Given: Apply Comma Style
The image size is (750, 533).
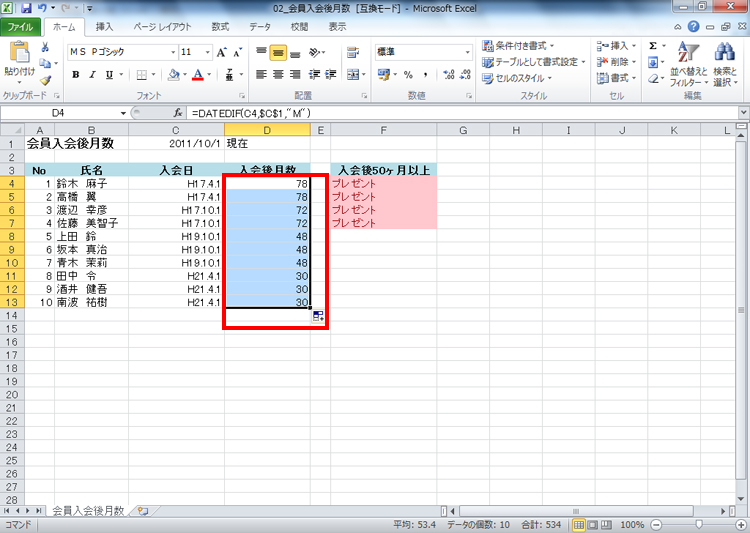Looking at the screenshot, I should pos(425,75).
